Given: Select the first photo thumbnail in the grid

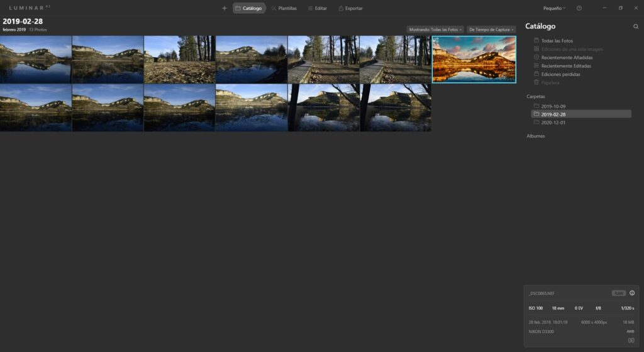Looking at the screenshot, I should 36,59.
